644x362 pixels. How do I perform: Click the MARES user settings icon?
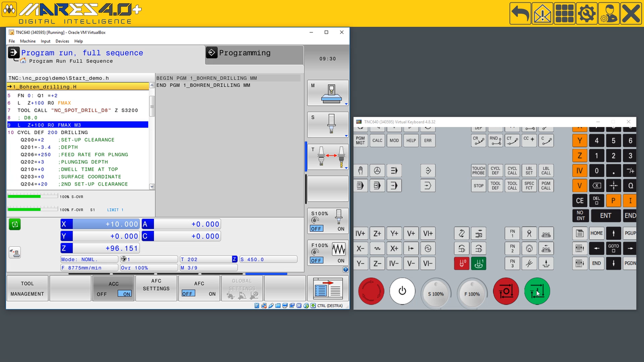click(x=609, y=13)
